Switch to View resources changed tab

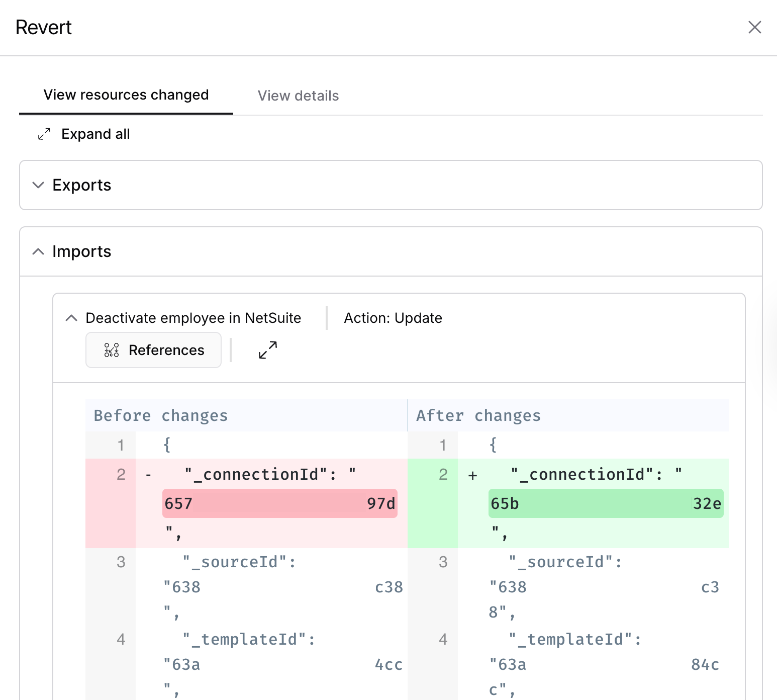point(126,95)
